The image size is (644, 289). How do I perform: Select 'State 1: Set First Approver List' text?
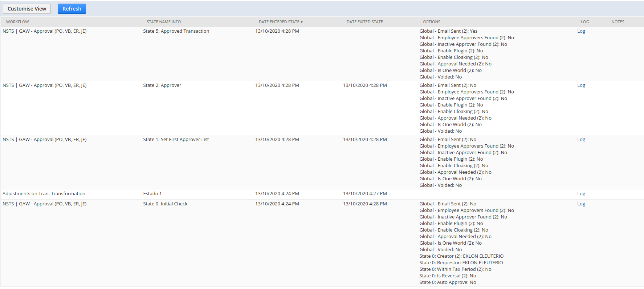coord(176,140)
